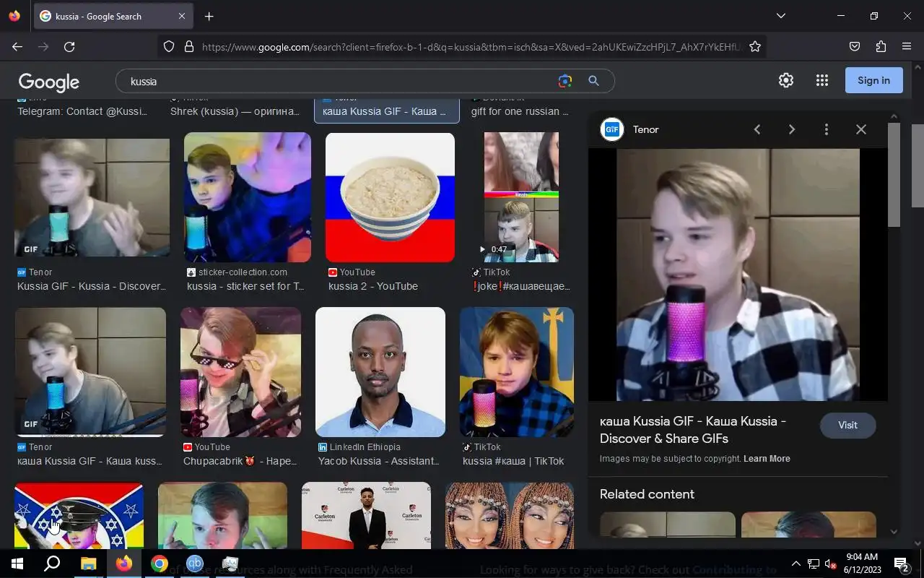Click kussia - sticker set for T... caption

click(245, 286)
